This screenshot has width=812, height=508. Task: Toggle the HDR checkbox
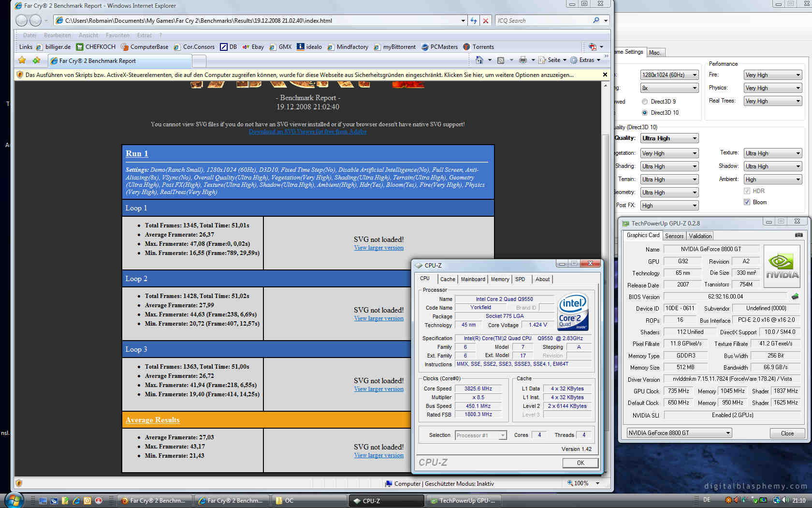pyautogui.click(x=747, y=191)
